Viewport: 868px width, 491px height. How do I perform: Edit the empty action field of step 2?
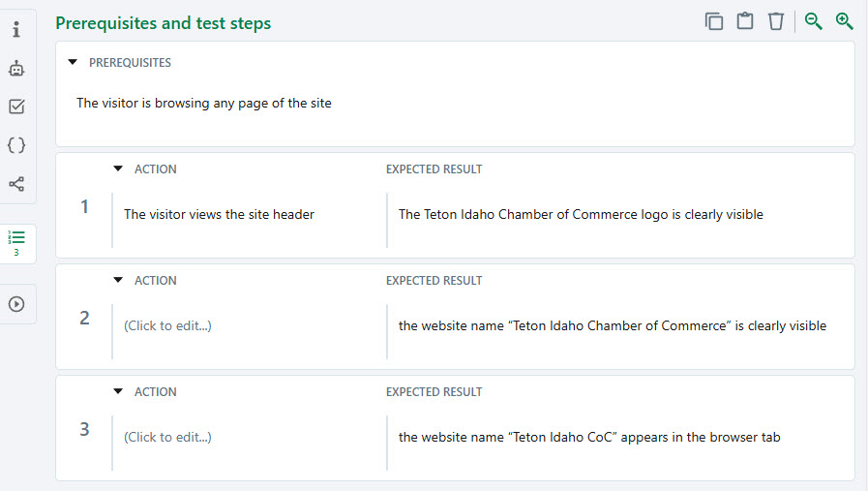(167, 326)
